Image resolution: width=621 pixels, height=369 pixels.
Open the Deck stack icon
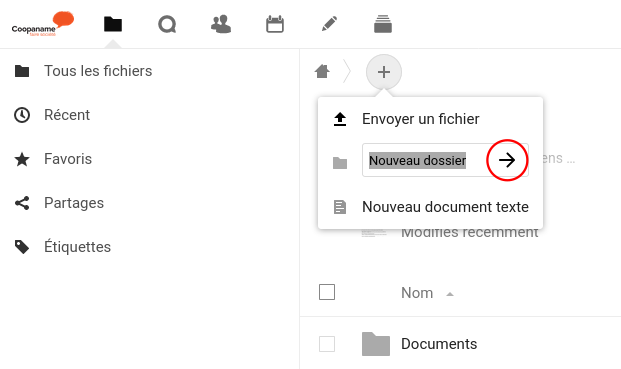(x=383, y=24)
